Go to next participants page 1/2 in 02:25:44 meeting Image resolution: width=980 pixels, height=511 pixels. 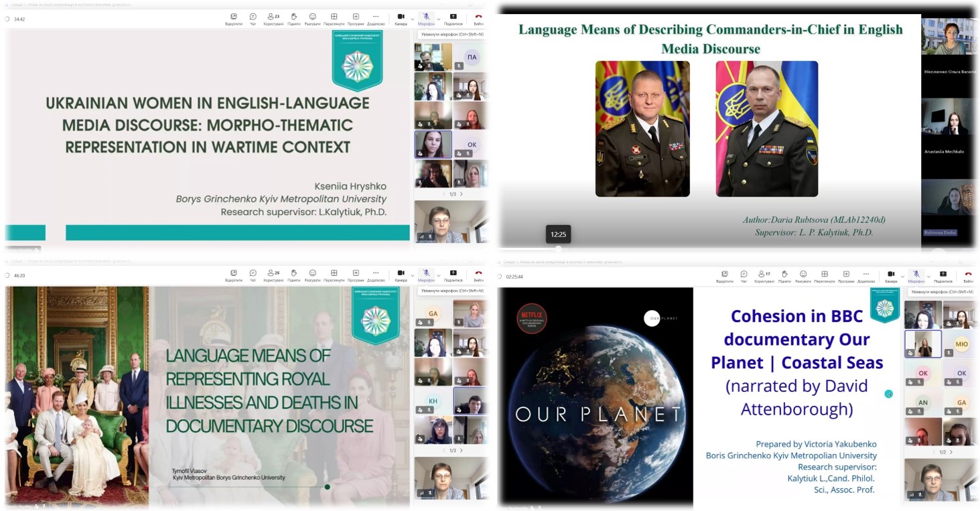pyautogui.click(x=951, y=452)
